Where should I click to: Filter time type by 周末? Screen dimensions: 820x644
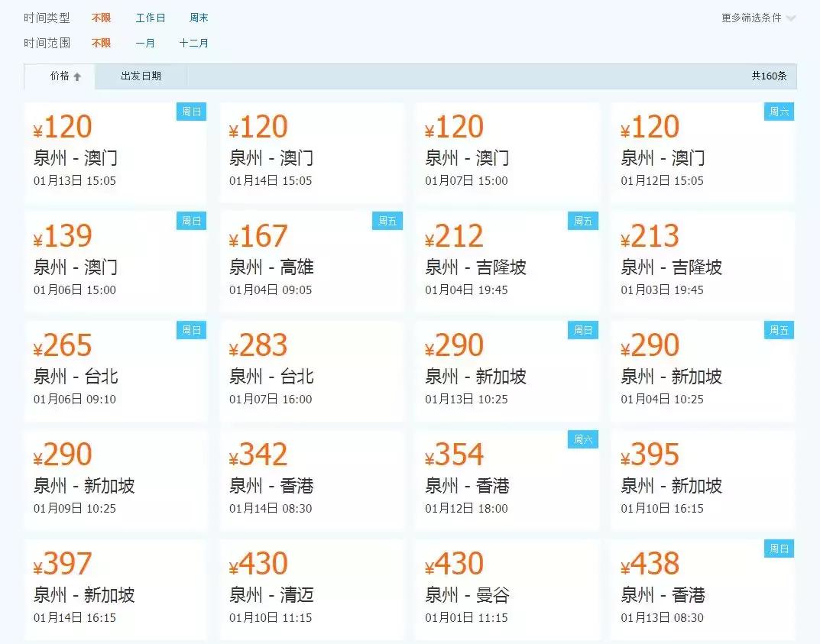pos(197,18)
